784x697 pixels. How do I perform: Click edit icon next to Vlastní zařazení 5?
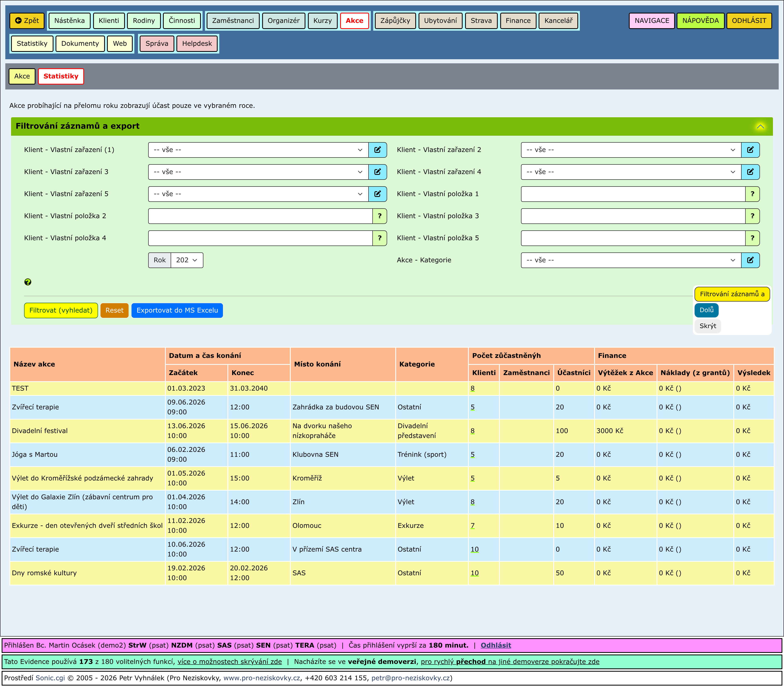pyautogui.click(x=378, y=194)
